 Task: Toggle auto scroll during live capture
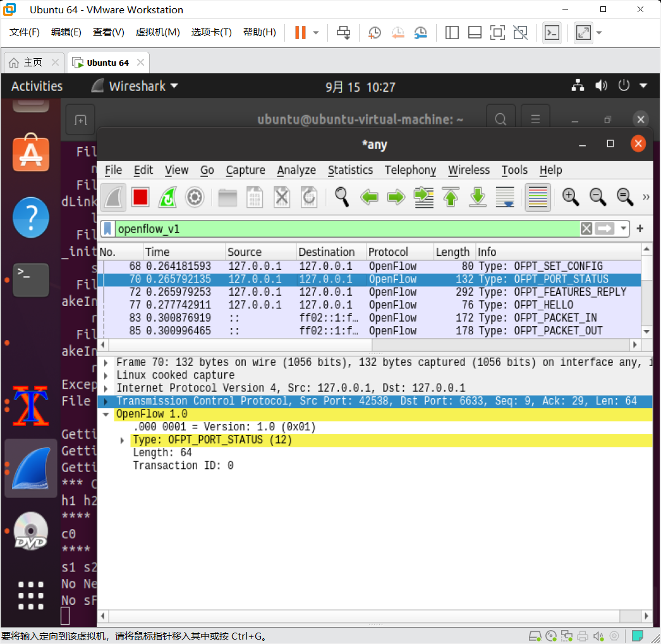[x=505, y=197]
